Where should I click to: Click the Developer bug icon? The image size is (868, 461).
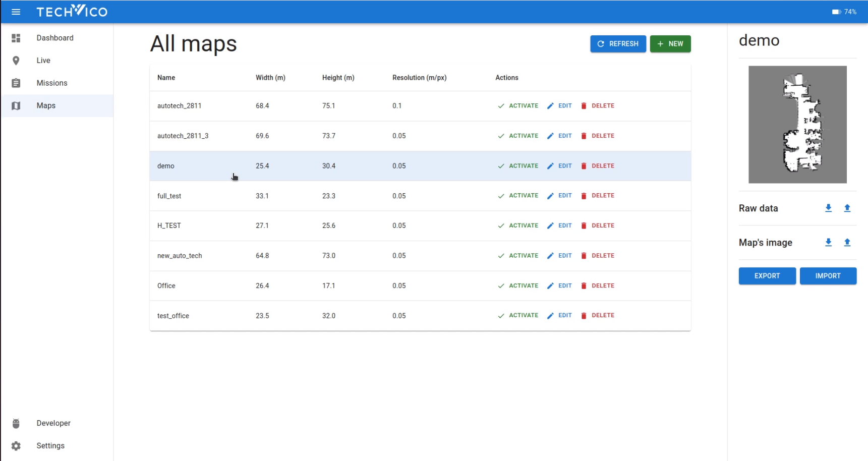16,423
